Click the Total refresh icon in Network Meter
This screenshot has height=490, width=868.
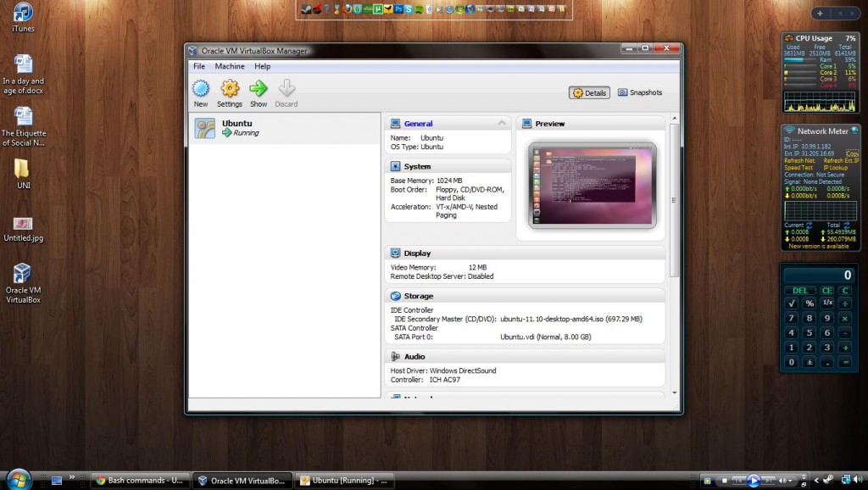click(847, 225)
